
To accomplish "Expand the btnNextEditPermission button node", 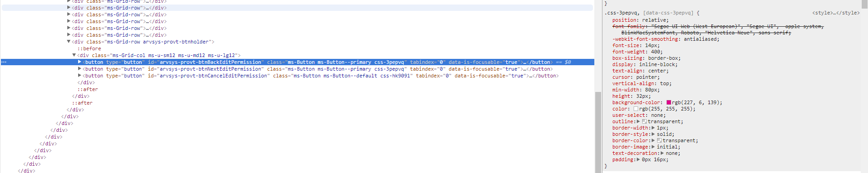I will (x=79, y=69).
